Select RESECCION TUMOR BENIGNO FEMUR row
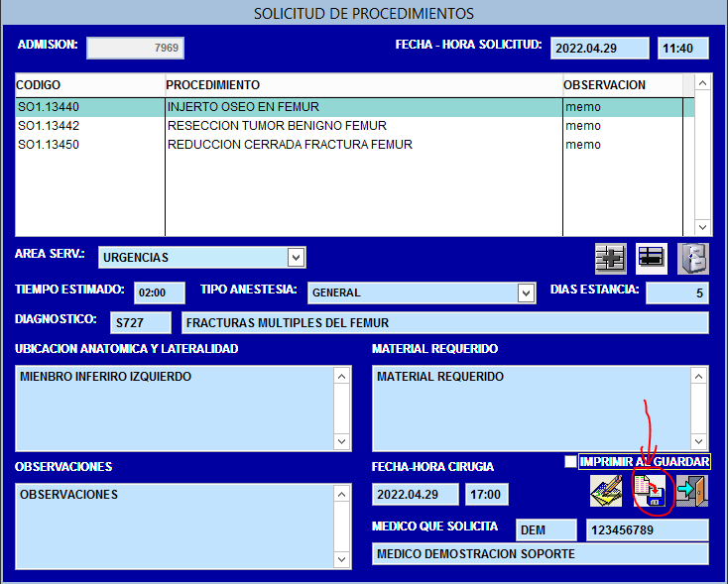728x584 pixels. tap(355, 126)
